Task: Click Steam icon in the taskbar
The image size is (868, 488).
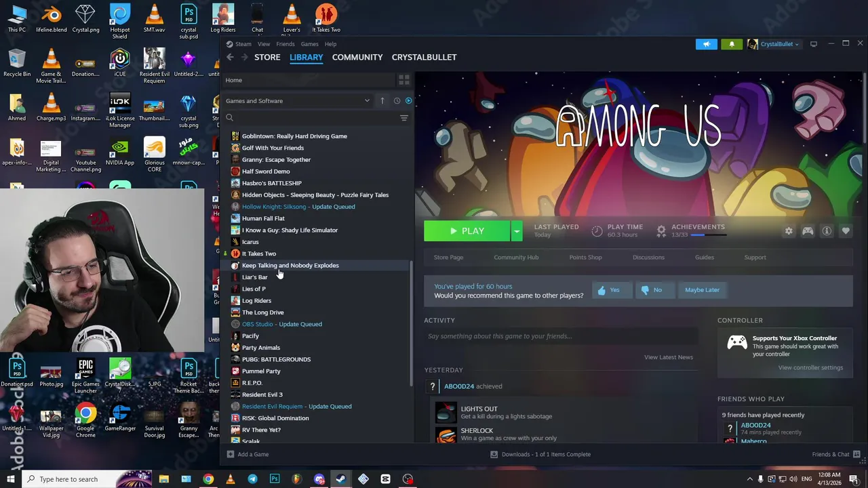Action: pyautogui.click(x=341, y=479)
